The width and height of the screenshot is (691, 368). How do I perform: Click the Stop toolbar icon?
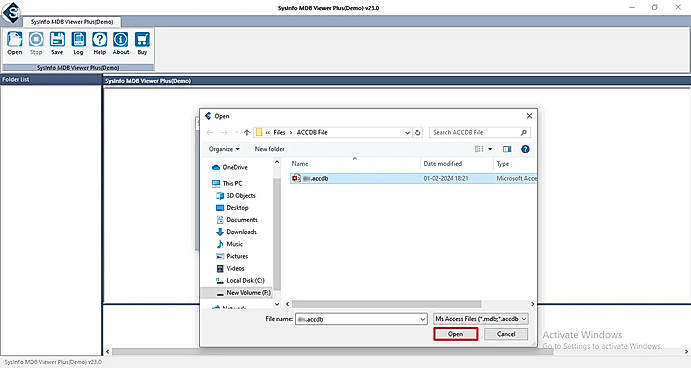(36, 43)
